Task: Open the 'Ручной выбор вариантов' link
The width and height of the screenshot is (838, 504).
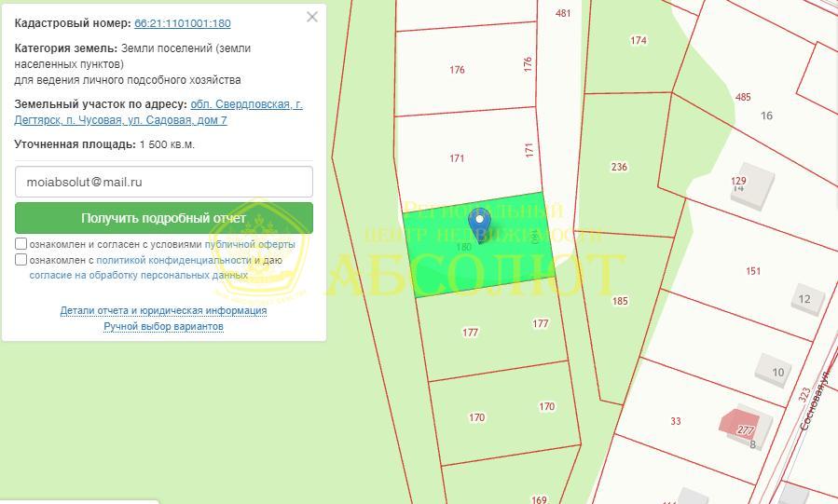Action: [x=163, y=326]
